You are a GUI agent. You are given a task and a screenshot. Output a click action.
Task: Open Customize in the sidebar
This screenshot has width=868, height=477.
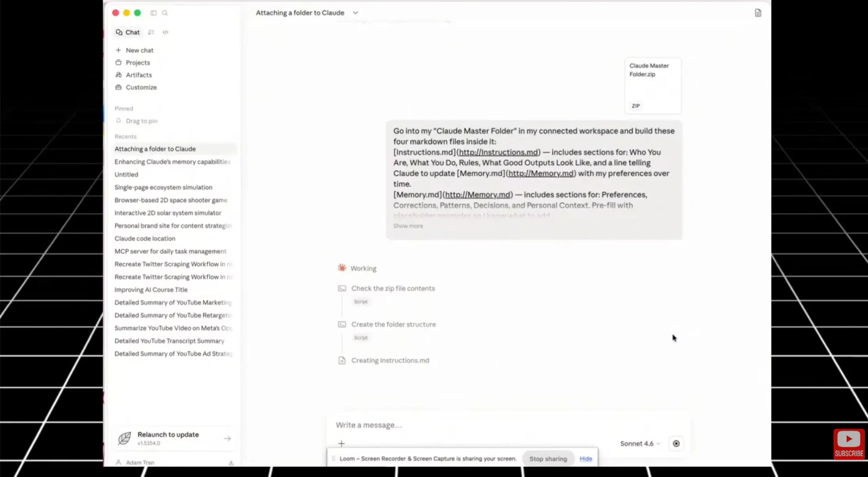(x=141, y=87)
